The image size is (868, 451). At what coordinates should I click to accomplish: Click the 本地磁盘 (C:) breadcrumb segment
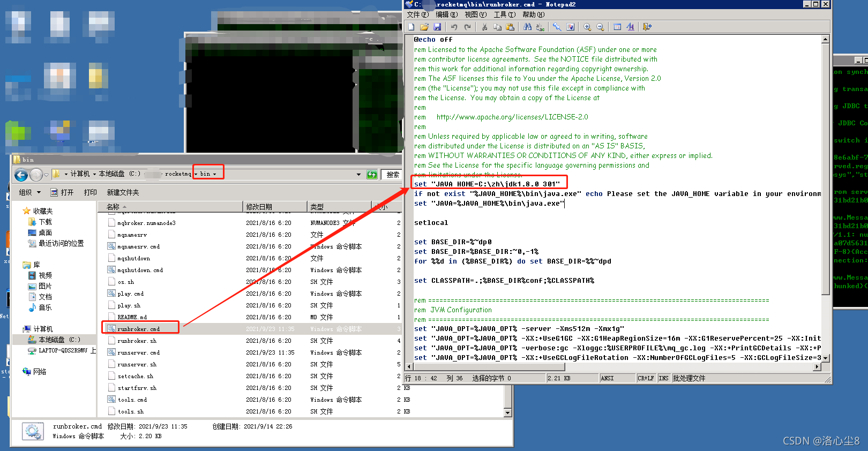click(119, 174)
